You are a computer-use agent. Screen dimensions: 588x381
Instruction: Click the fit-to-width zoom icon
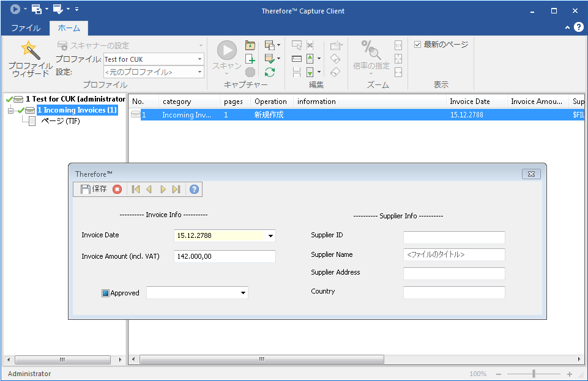click(x=398, y=72)
